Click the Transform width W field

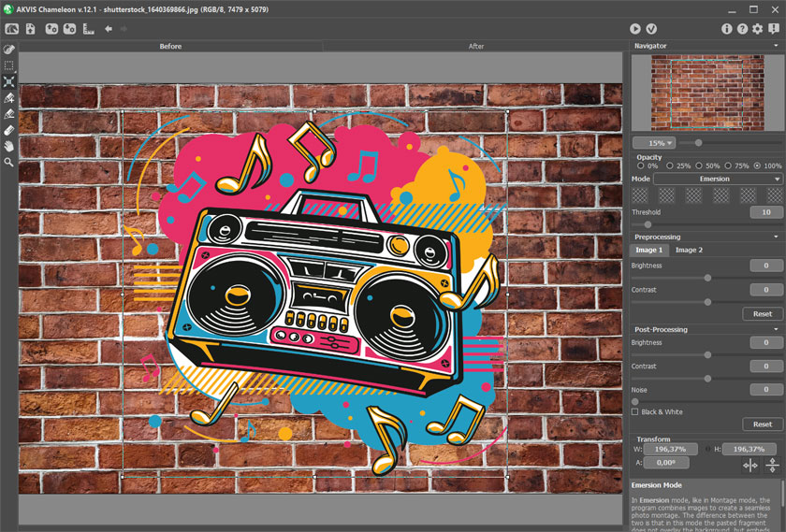tap(671, 450)
